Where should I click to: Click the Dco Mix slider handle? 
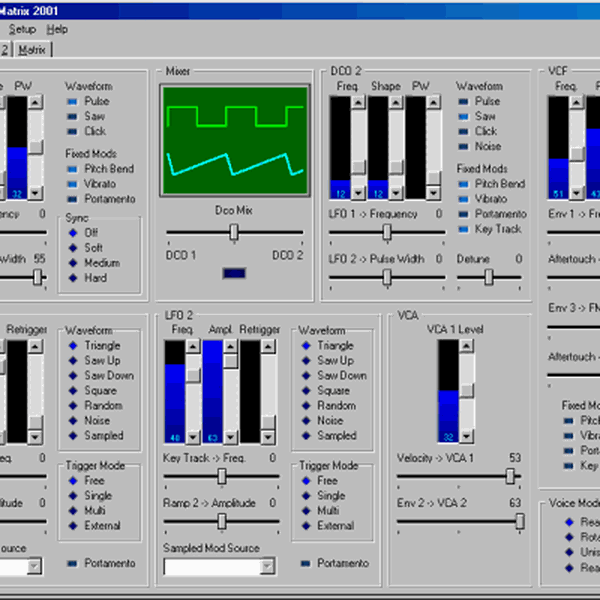(234, 232)
